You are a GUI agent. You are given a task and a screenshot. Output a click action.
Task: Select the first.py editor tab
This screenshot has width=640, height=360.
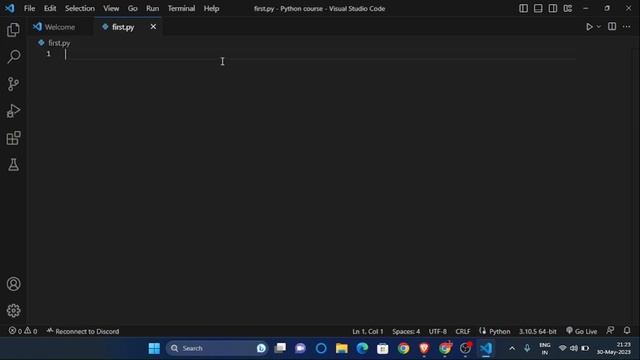click(x=123, y=27)
